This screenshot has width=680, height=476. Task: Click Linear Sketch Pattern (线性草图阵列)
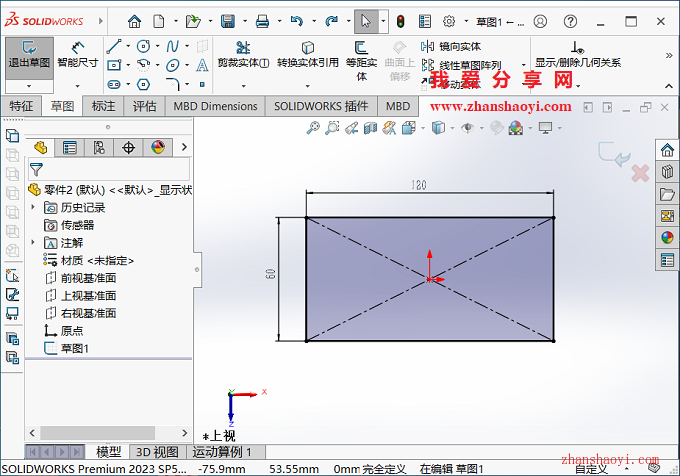461,65
